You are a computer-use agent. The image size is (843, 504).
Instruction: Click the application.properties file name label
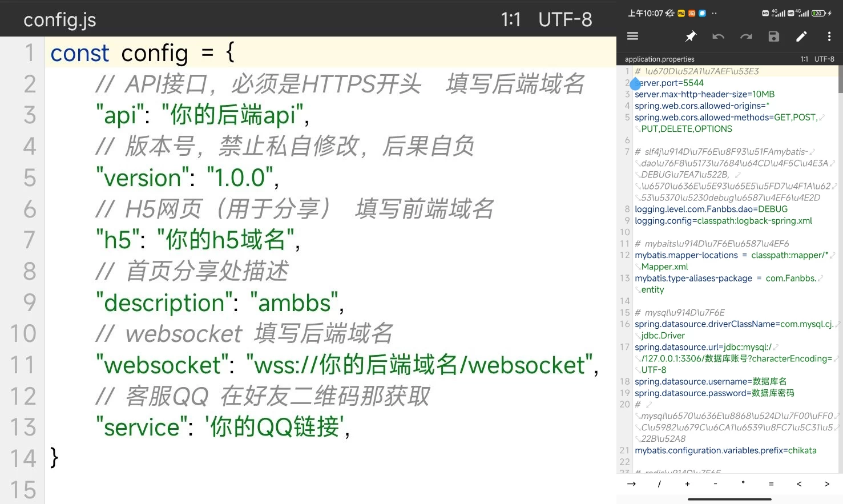coord(659,59)
